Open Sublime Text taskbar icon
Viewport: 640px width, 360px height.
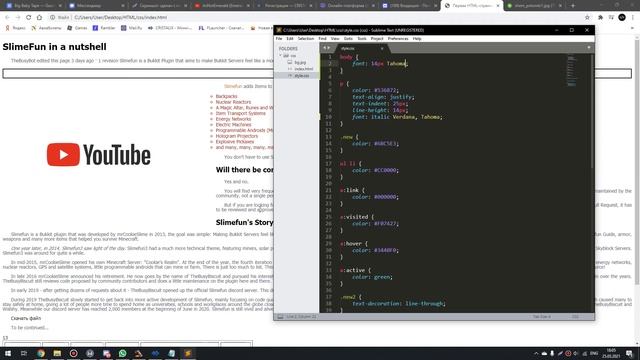pyautogui.click(x=188, y=353)
